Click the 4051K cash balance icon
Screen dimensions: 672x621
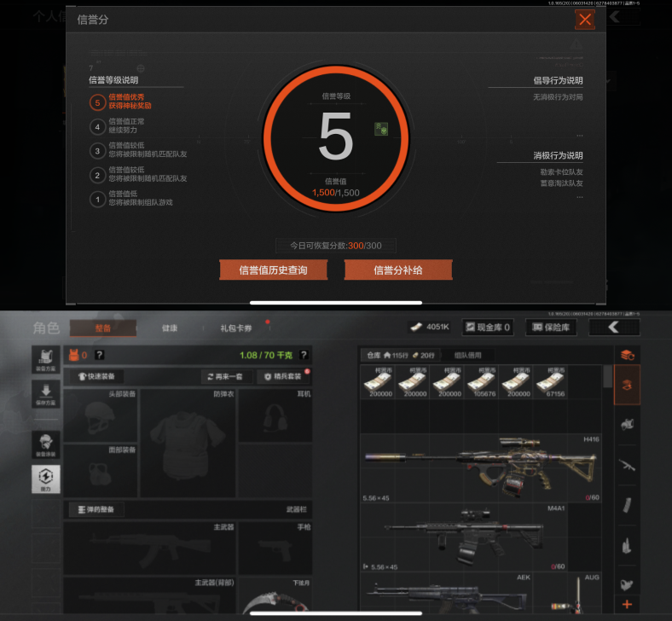[416, 327]
